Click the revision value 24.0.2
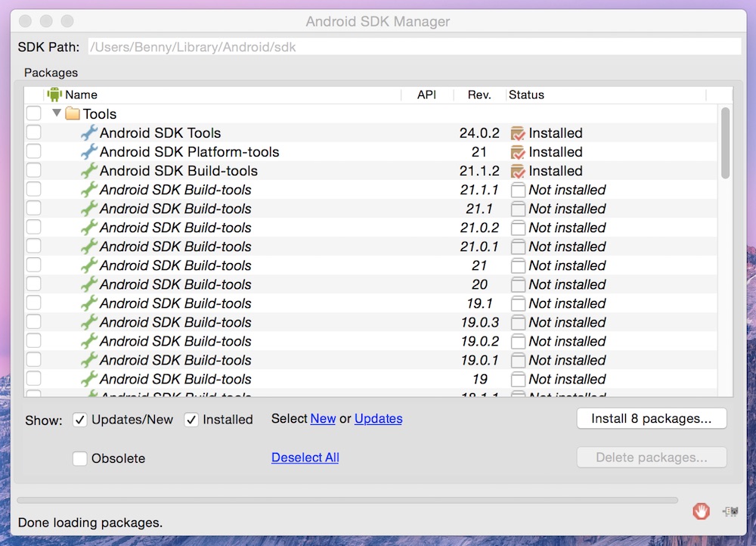The image size is (756, 546). tap(479, 132)
